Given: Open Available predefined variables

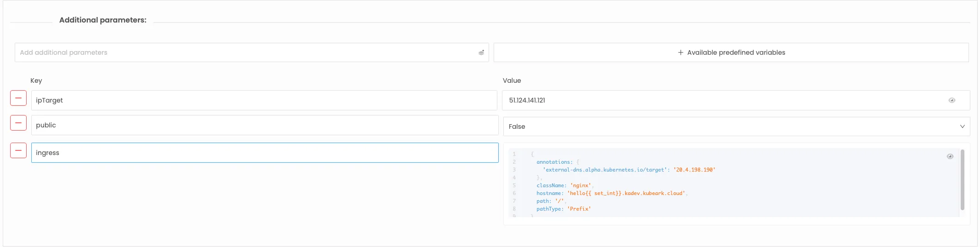Looking at the screenshot, I should coord(731,52).
